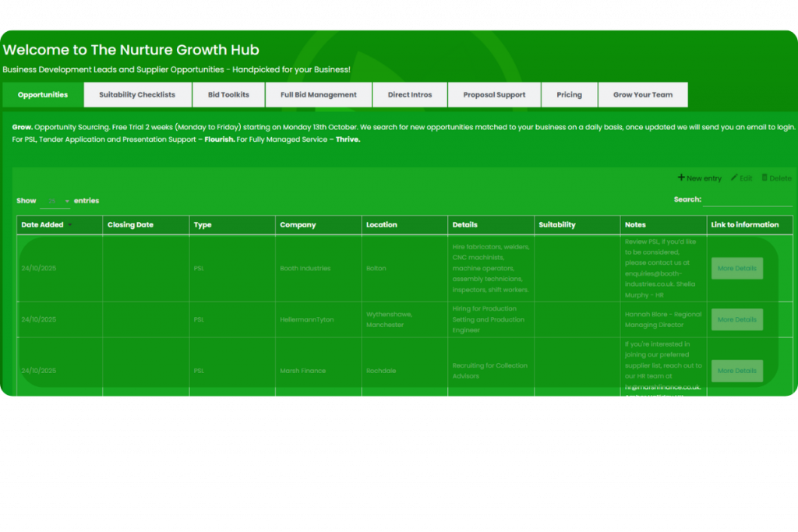Switch to the Proposal Support tab
The height and width of the screenshot is (532, 798).
point(494,95)
